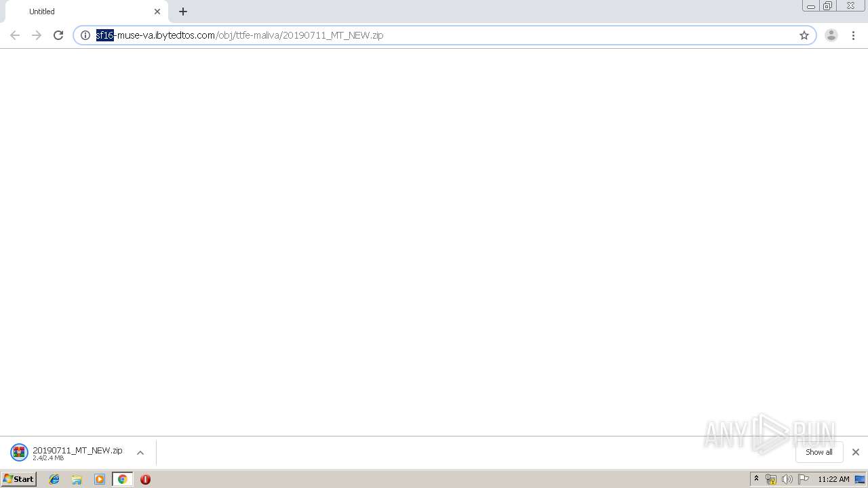Open Action Center flag icon
This screenshot has height=488, width=868.
point(804,479)
